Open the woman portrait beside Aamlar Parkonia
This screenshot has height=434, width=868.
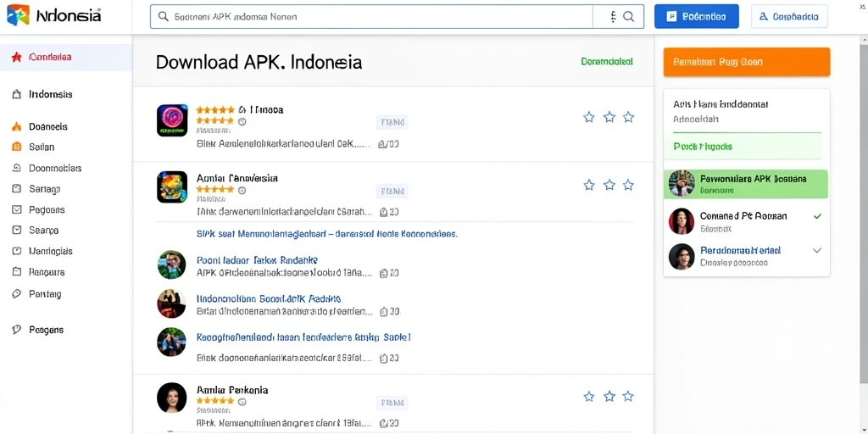click(171, 398)
